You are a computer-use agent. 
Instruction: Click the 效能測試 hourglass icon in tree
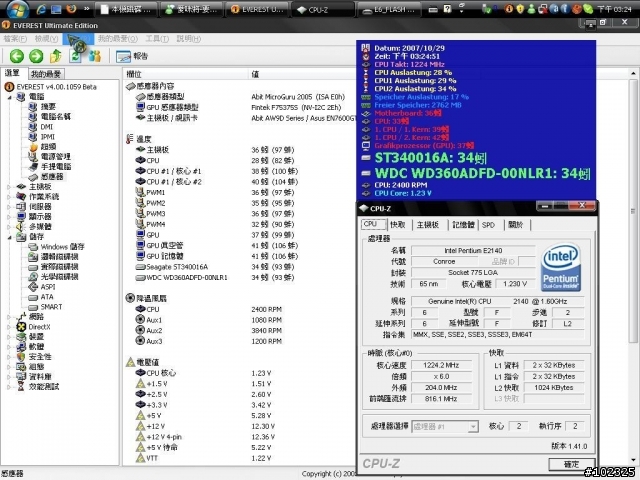click(x=21, y=387)
